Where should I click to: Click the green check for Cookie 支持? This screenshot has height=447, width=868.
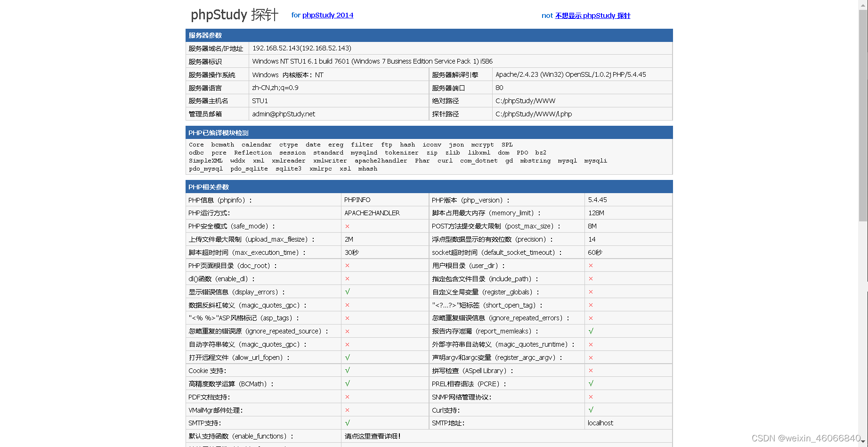(x=348, y=371)
